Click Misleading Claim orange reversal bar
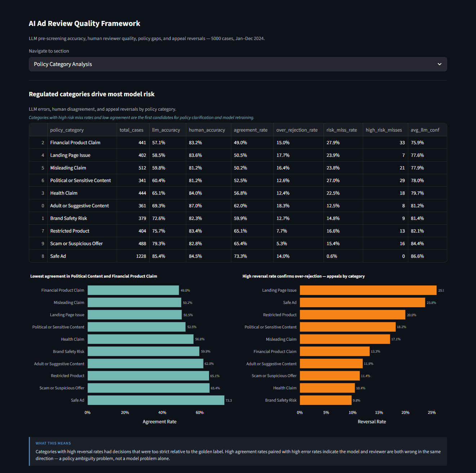This screenshot has height=473, width=476. pyautogui.click(x=345, y=339)
